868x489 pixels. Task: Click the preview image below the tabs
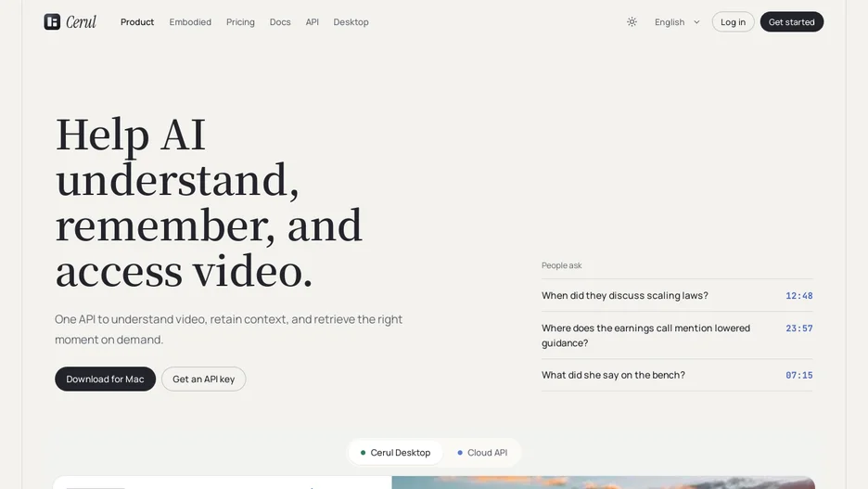point(603,483)
